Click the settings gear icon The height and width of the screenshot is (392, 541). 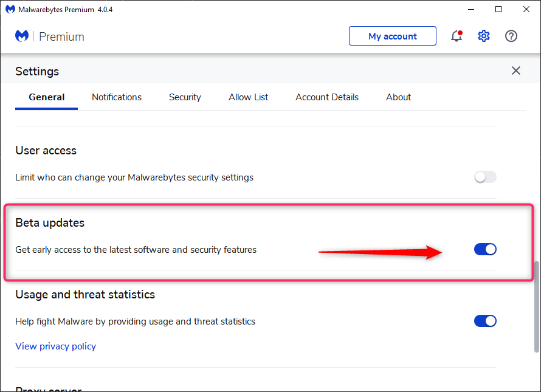pyautogui.click(x=484, y=36)
